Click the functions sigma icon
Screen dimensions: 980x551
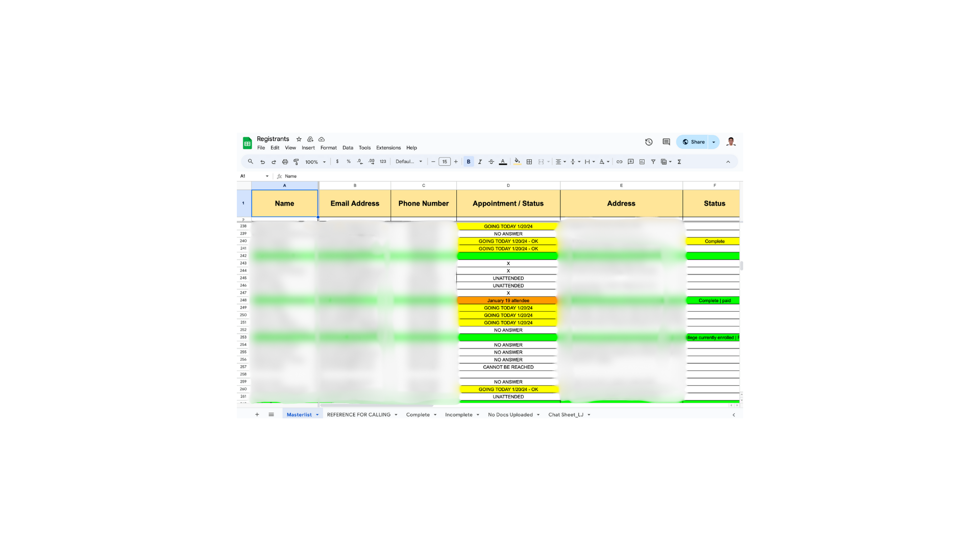679,162
